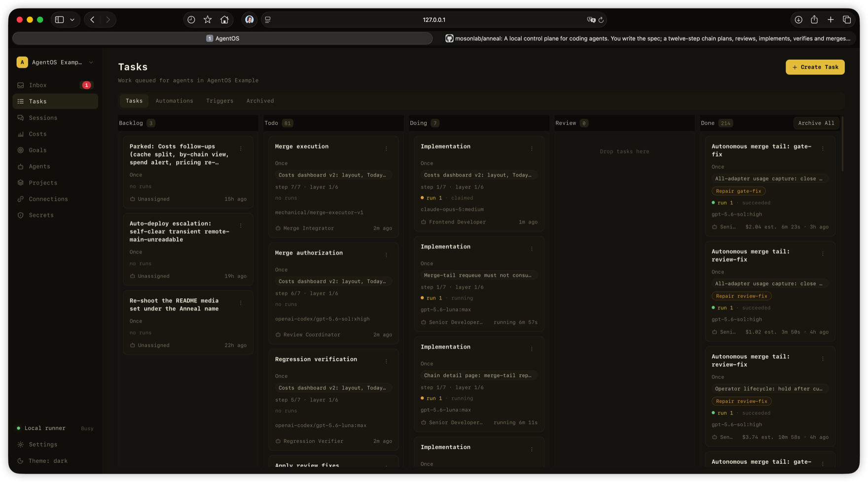
Task: Click Review Coordinator assignee label
Action: coord(312,335)
